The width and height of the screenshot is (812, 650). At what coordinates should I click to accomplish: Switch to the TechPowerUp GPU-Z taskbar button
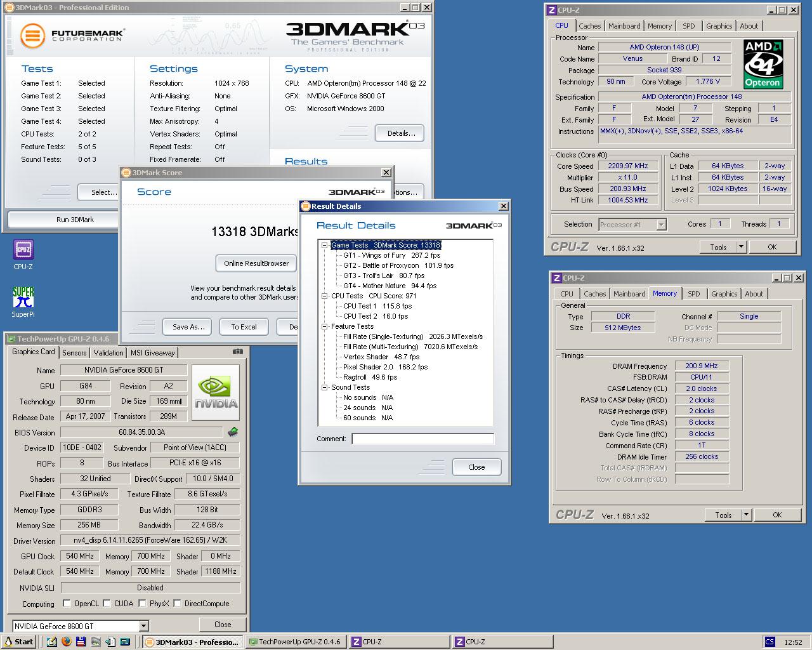pos(296,642)
